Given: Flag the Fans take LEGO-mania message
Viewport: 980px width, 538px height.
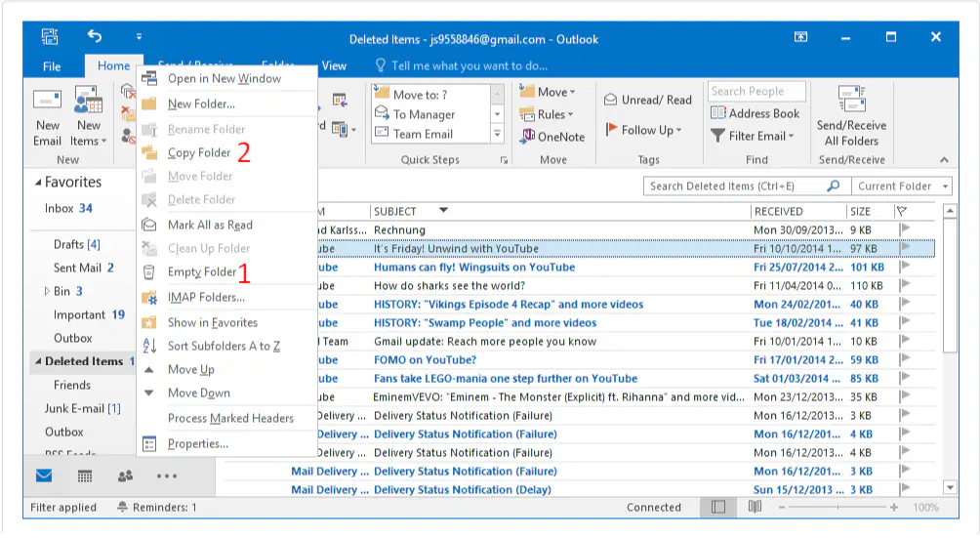Looking at the screenshot, I should 905,378.
